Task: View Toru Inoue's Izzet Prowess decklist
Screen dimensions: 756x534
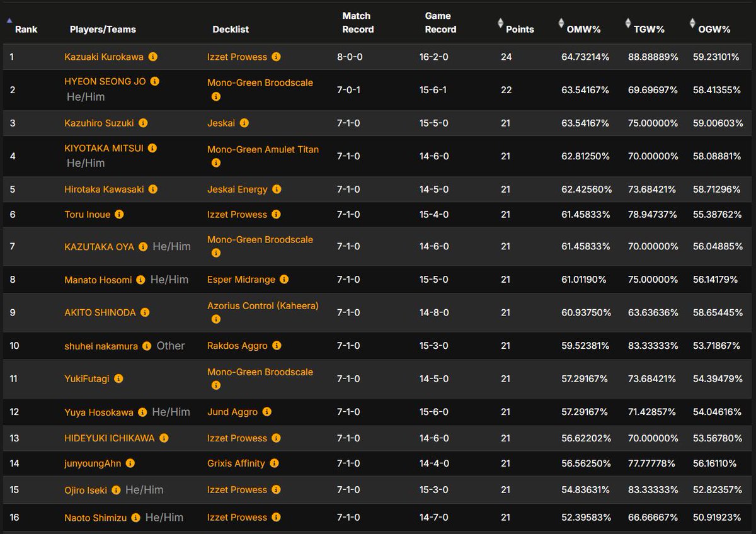Action: coord(237,214)
